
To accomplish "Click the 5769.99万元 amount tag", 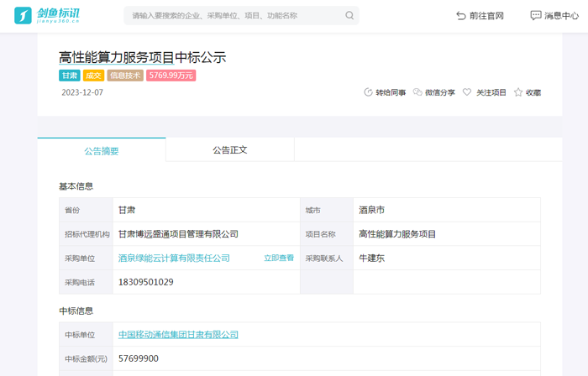I will (x=171, y=76).
